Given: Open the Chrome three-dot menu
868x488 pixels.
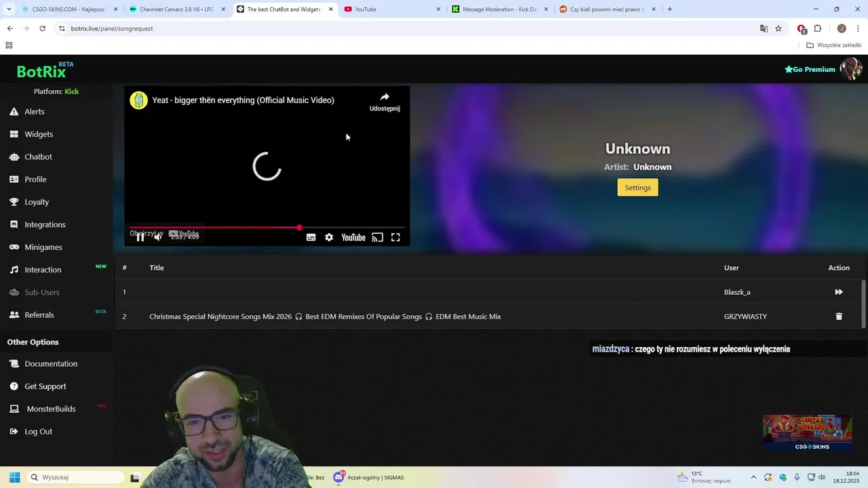Looking at the screenshot, I should (x=859, y=28).
